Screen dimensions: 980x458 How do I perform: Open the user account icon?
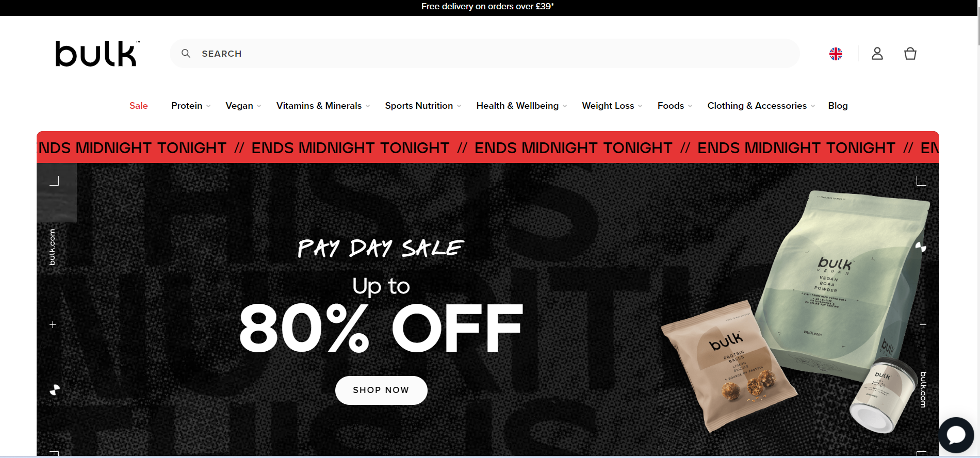tap(877, 54)
